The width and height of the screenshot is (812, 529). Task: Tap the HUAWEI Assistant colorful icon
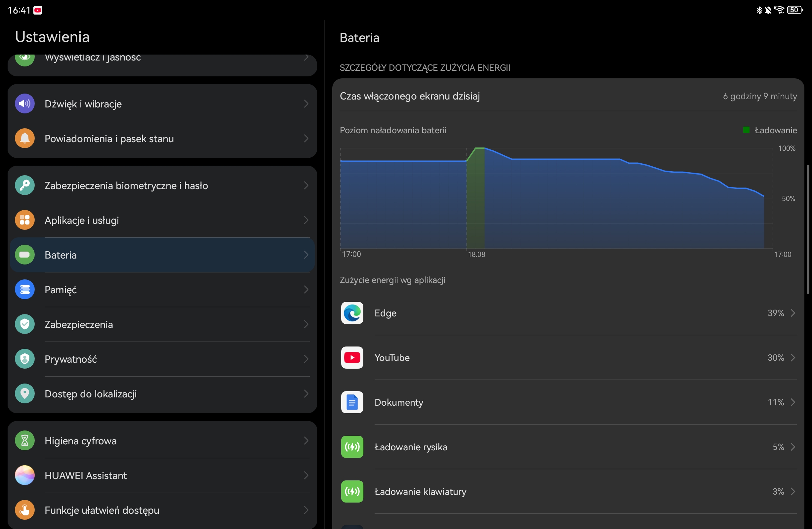click(x=24, y=475)
